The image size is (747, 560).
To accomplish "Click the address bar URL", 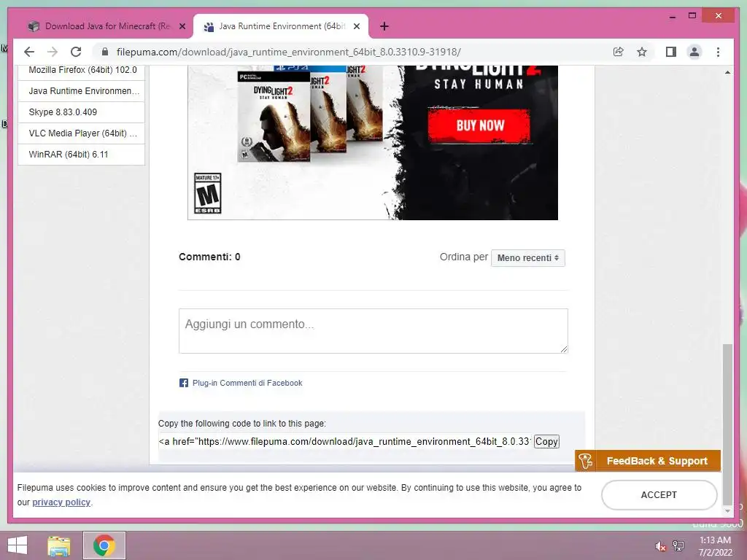I will pyautogui.click(x=288, y=52).
